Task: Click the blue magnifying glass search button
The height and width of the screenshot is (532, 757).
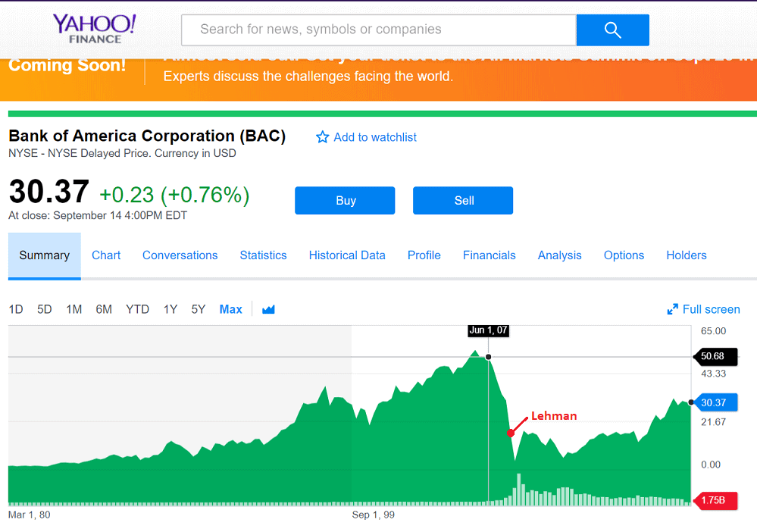Action: click(x=612, y=30)
